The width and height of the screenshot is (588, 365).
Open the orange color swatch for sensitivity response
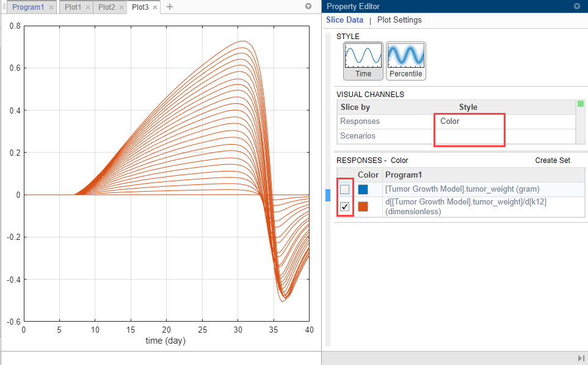tap(363, 206)
